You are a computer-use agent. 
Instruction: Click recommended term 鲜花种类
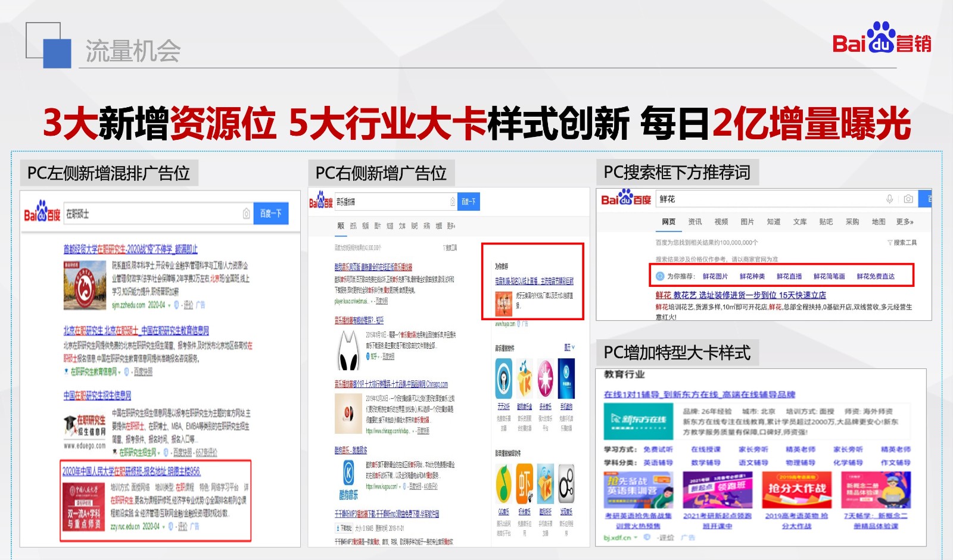pos(752,276)
